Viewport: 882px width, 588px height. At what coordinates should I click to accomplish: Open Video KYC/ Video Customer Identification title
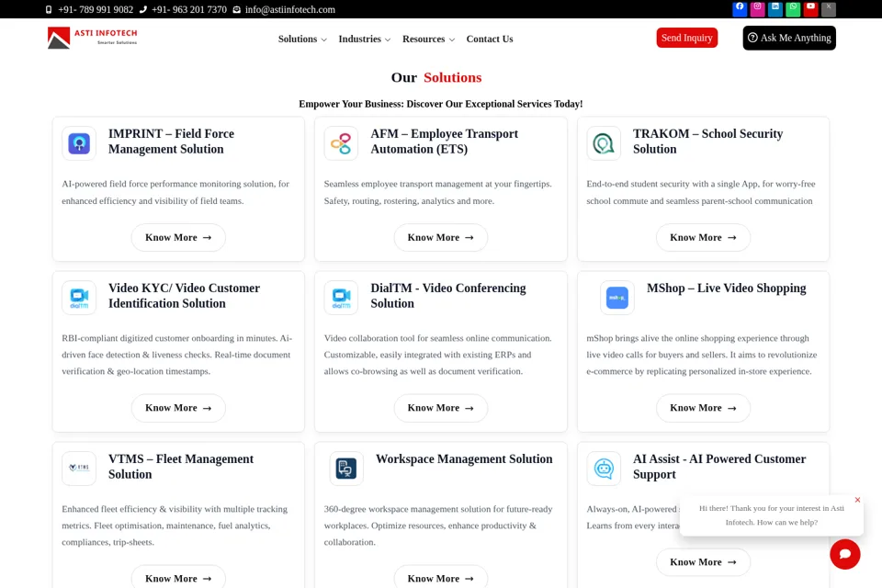tap(184, 296)
